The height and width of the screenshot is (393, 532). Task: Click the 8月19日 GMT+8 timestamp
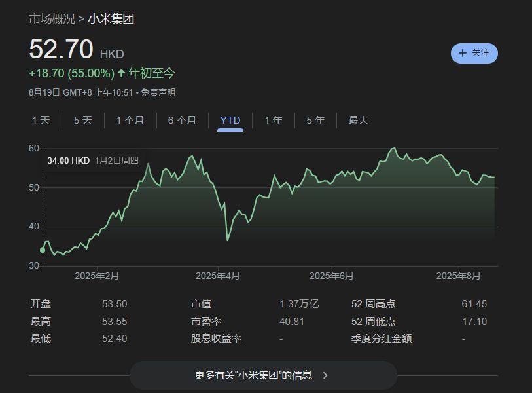pyautogui.click(x=80, y=92)
